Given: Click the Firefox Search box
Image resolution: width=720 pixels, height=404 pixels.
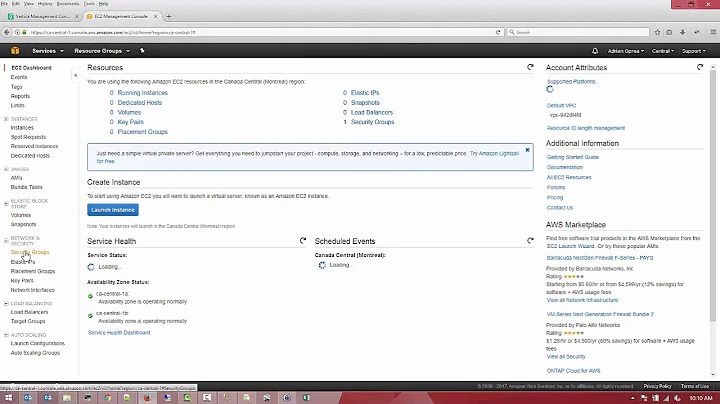Looking at the screenshot, I should tap(579, 32).
